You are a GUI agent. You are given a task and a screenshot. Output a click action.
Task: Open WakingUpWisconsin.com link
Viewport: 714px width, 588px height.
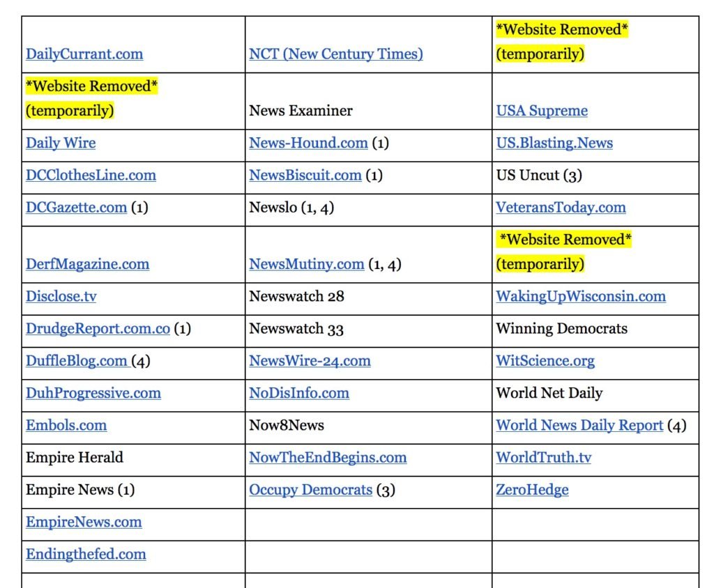[x=581, y=296]
